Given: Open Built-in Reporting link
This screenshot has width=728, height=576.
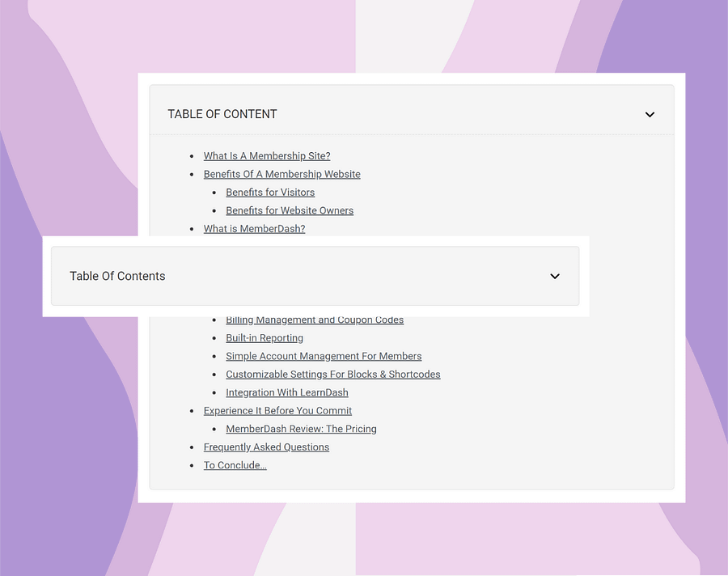Looking at the screenshot, I should point(265,338).
